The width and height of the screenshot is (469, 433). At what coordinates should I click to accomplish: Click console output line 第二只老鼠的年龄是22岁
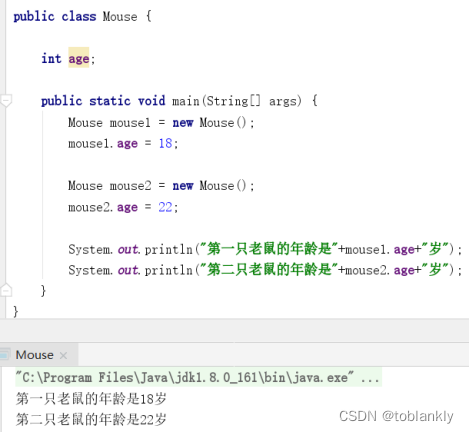tap(91, 419)
